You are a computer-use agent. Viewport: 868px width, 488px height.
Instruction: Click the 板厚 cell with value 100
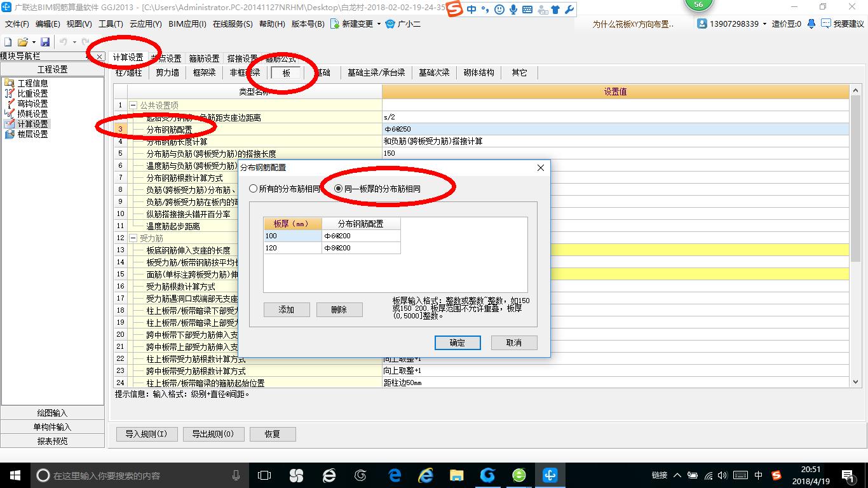click(x=292, y=236)
